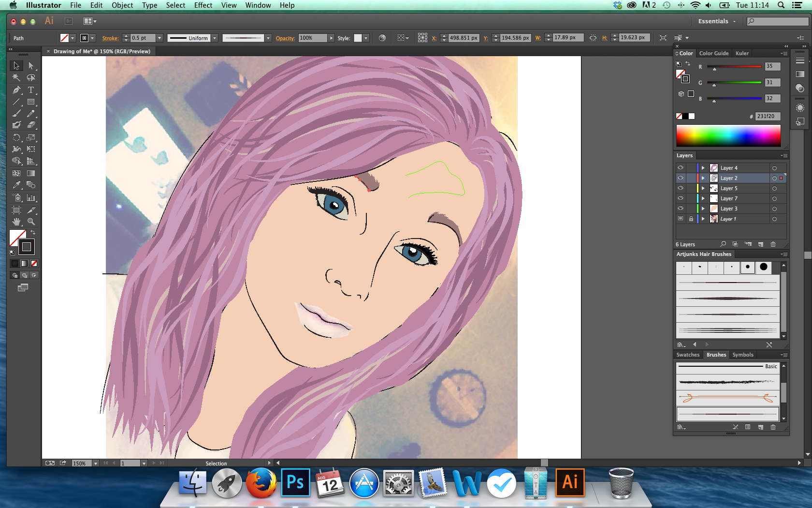Screen dimensions: 812x508
Task: Unlock Layer 1 via lock icon
Action: [x=691, y=219]
